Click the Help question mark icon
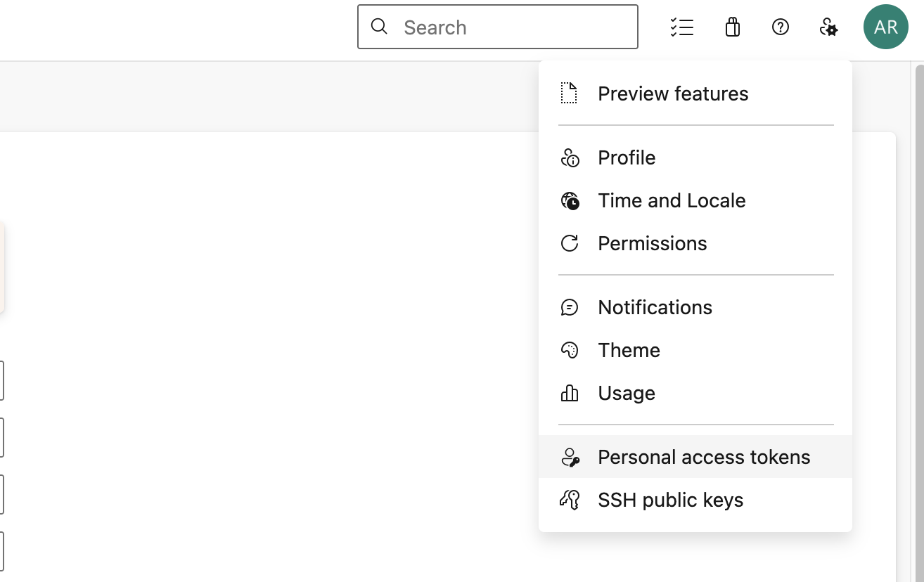This screenshot has width=924, height=582. point(780,27)
